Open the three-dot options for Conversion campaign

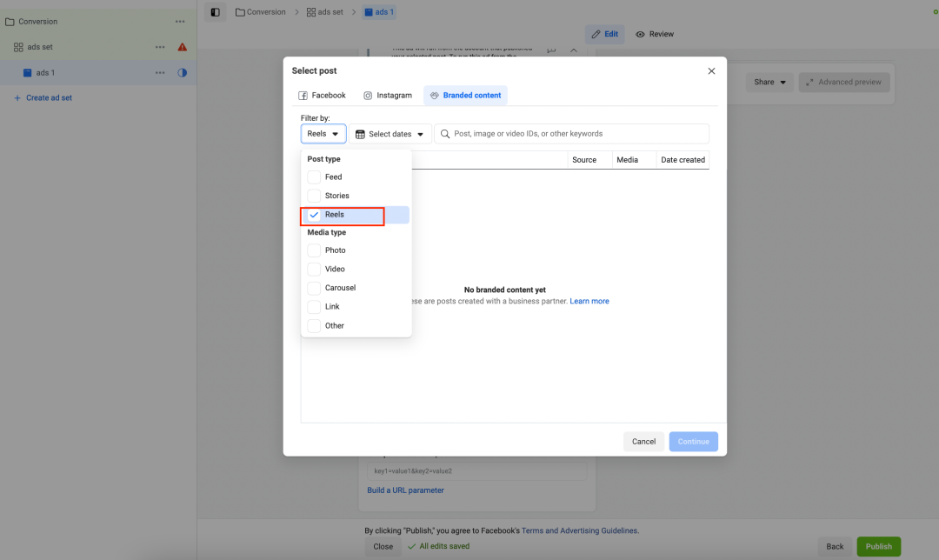point(180,21)
